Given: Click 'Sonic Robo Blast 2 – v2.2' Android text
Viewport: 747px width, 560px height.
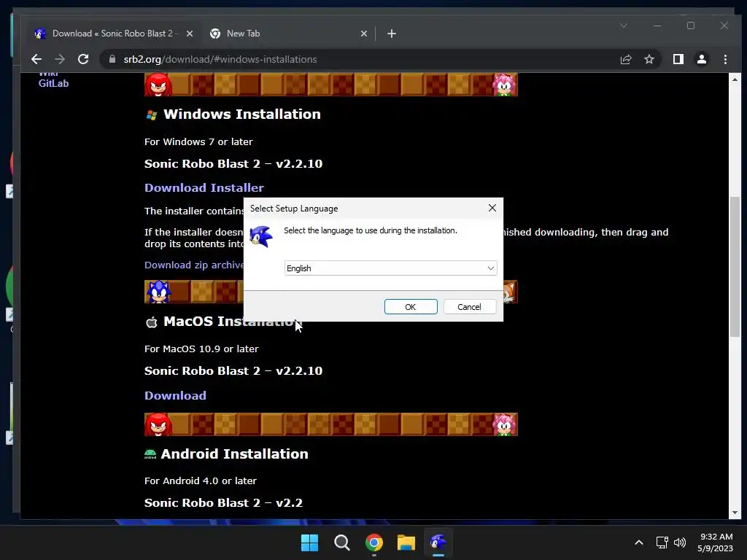Looking at the screenshot, I should click(223, 503).
